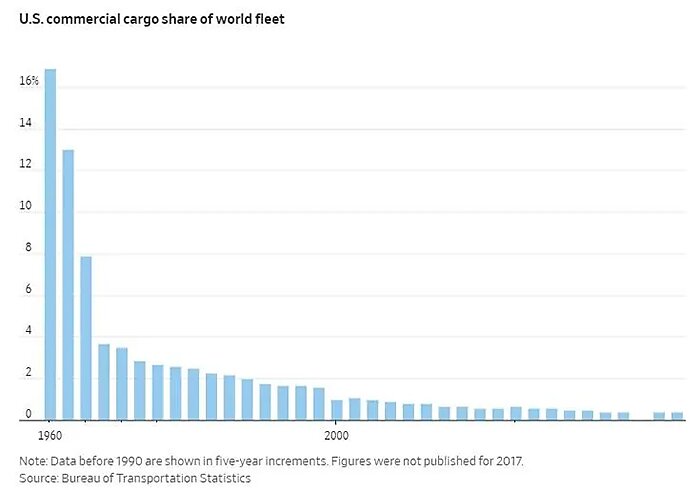Screen dimensions: 700x490
Task: Select the 2 y-axis label
Action: 28,373
